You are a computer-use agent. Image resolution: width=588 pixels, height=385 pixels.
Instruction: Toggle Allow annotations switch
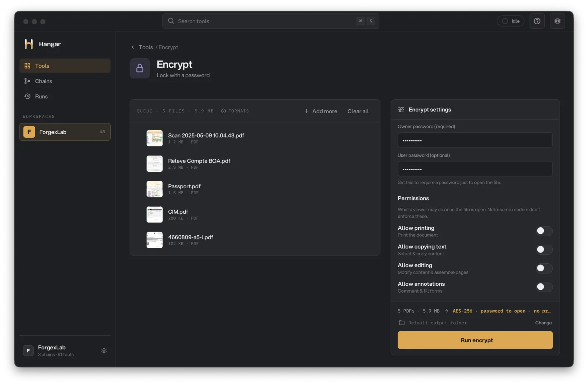544,287
